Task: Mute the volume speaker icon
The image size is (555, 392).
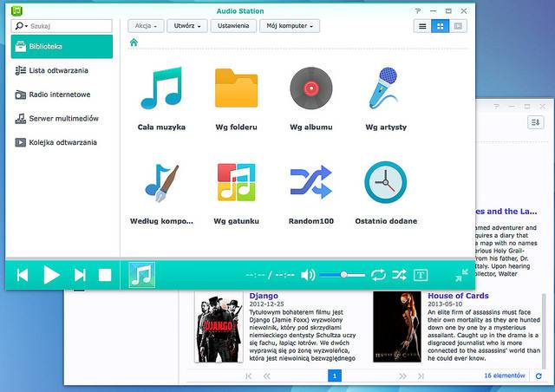Action: click(x=308, y=275)
